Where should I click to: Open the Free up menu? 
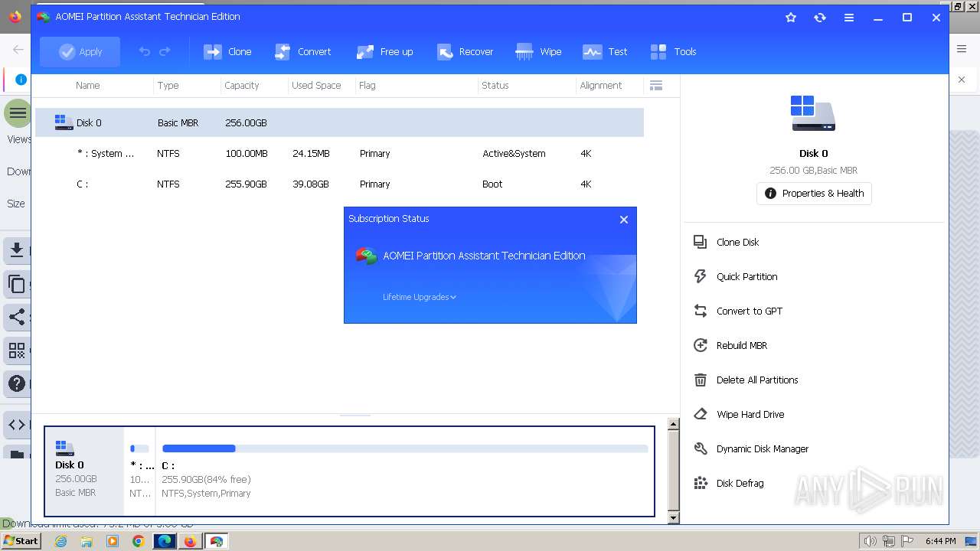(x=384, y=51)
